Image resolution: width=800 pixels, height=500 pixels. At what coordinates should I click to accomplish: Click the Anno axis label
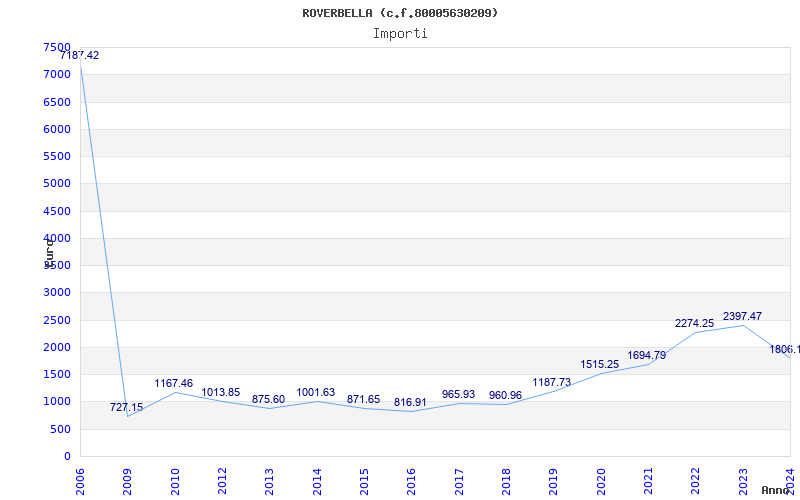pyautogui.click(x=776, y=491)
